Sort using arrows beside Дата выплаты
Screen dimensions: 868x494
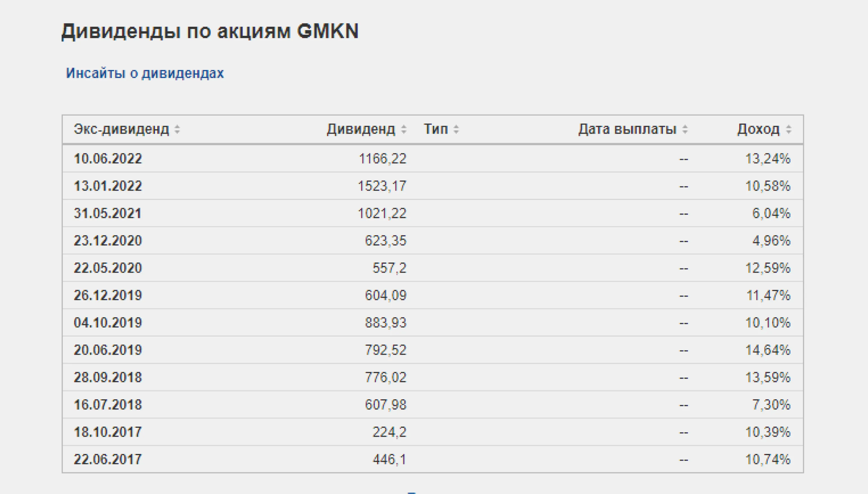tap(685, 129)
